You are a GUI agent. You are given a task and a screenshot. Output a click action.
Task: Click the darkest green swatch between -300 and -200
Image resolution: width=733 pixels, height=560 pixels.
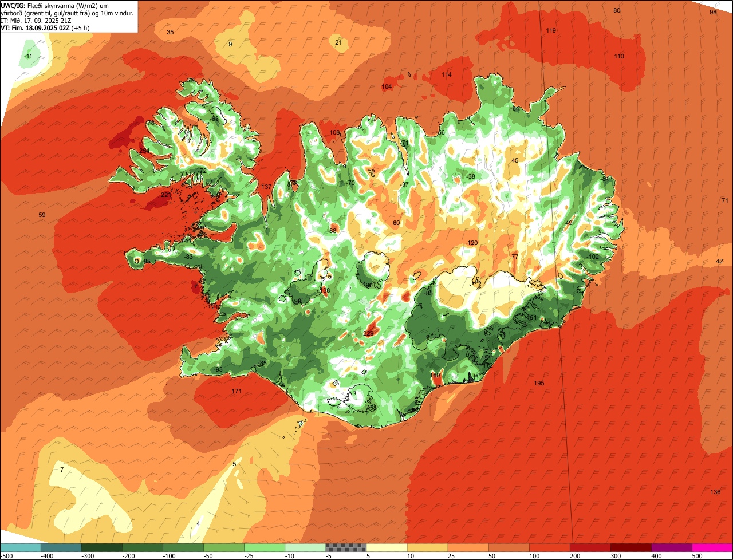point(101,547)
